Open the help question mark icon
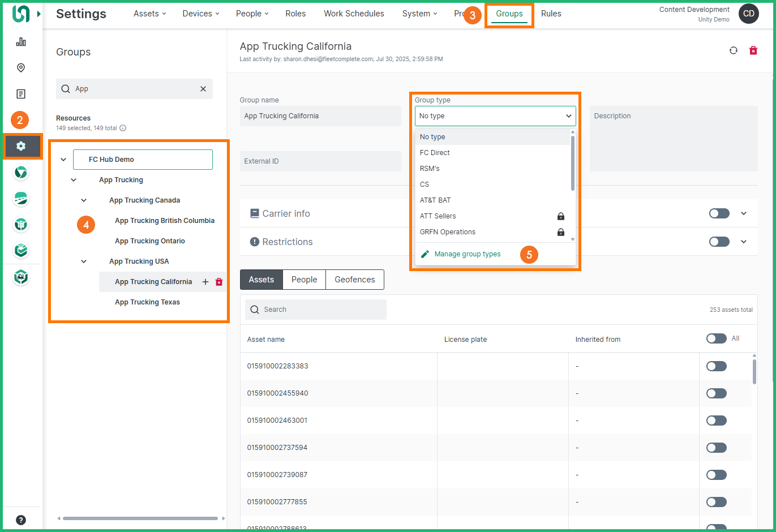This screenshot has width=776, height=532. coord(21,520)
